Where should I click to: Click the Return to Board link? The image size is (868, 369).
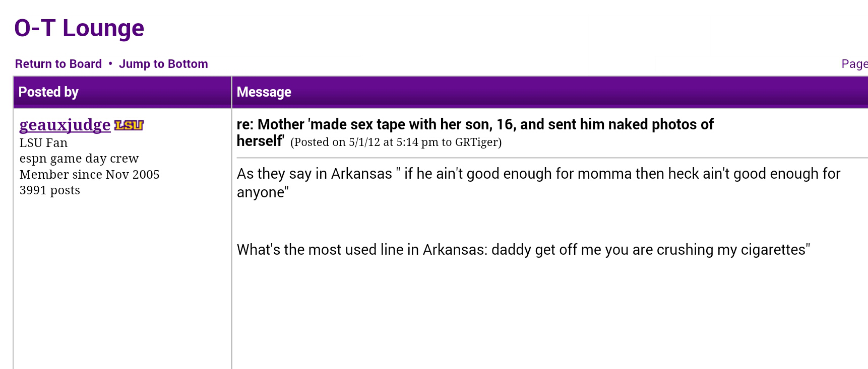tap(58, 64)
